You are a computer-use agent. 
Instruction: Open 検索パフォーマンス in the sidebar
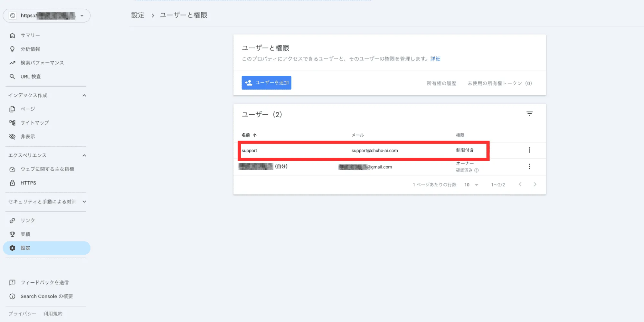point(46,63)
